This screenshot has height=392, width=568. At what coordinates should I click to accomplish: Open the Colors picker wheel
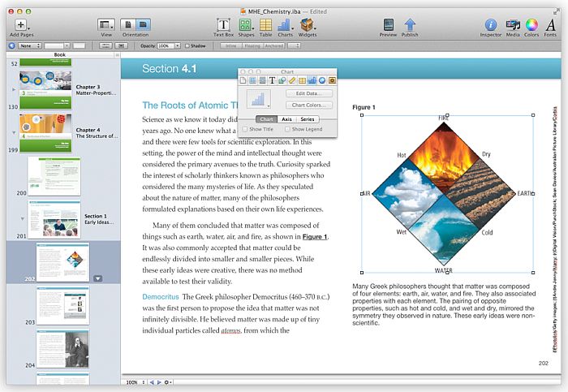pos(531,25)
